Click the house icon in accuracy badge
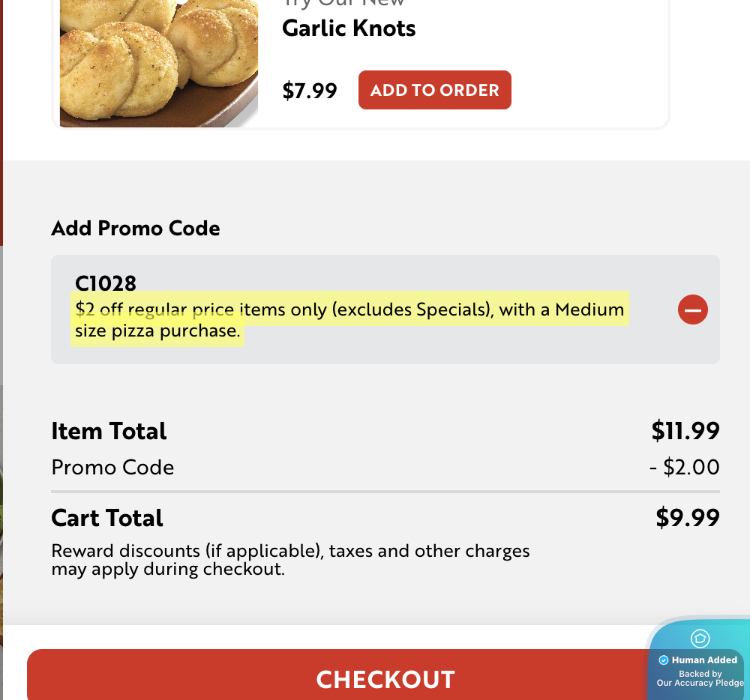The height and width of the screenshot is (700, 750). point(699,639)
